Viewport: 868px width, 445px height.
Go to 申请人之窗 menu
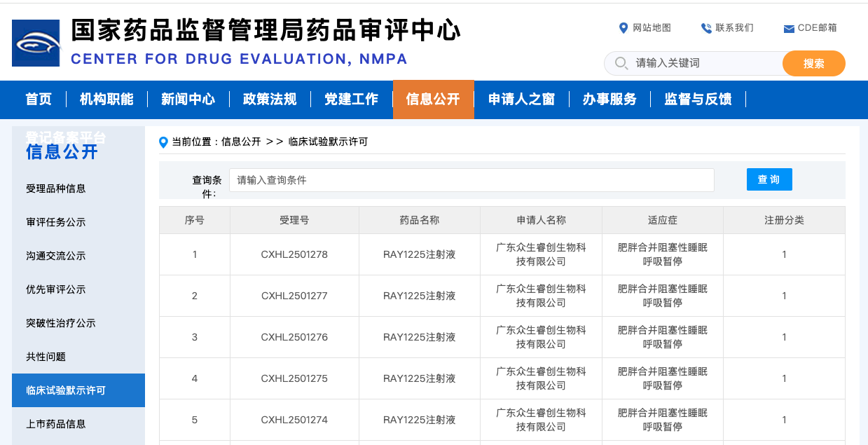(x=521, y=100)
